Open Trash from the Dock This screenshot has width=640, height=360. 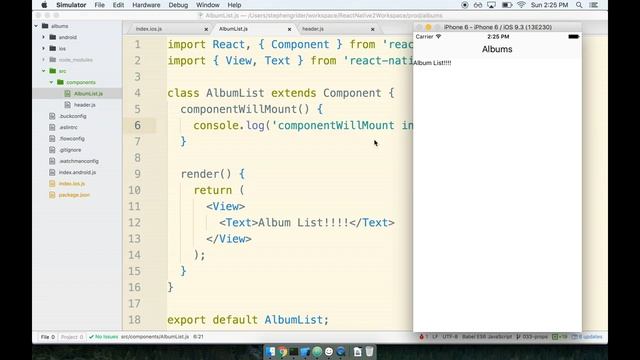point(369,351)
